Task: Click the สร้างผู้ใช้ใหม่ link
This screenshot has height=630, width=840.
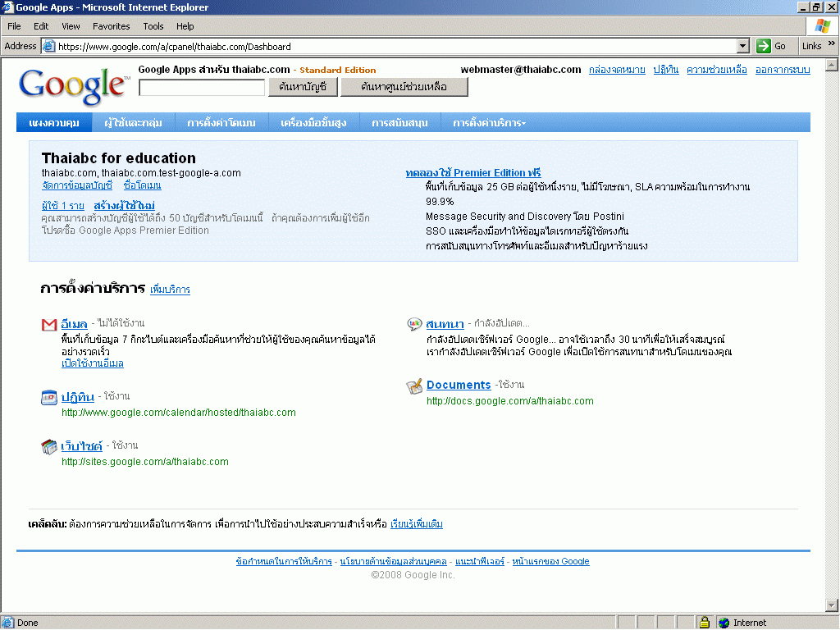Action: [x=124, y=205]
